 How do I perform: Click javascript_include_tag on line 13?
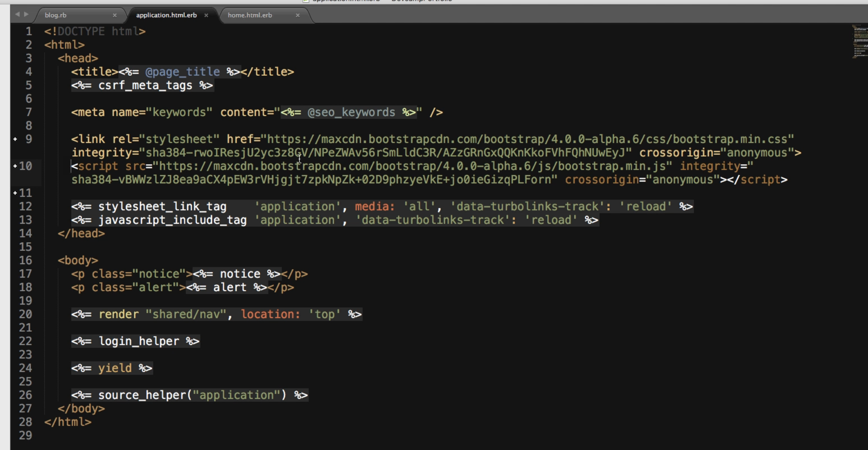[172, 220]
